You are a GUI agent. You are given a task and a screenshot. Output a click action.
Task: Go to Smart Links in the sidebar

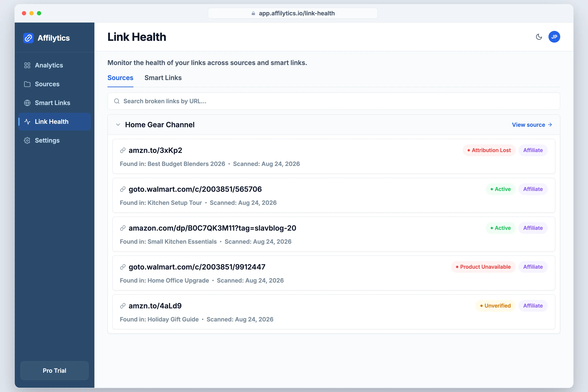[55, 103]
